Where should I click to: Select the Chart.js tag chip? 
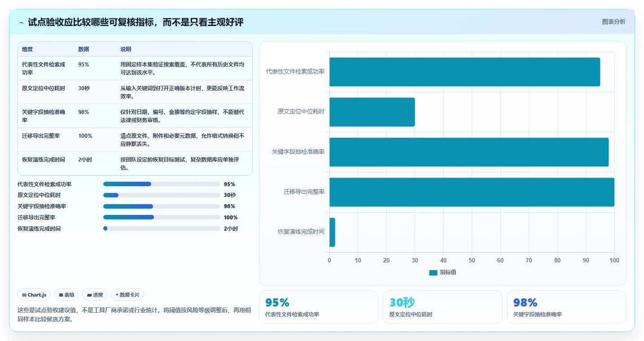34,295
